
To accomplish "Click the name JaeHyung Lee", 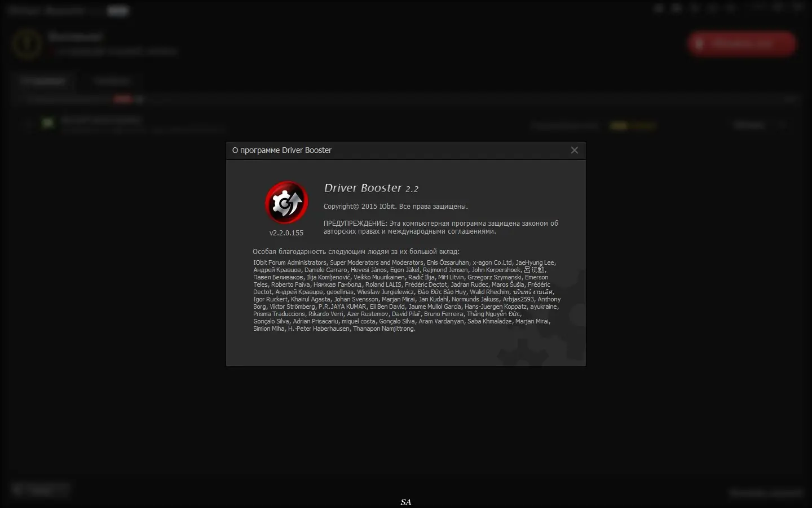I will coord(535,262).
